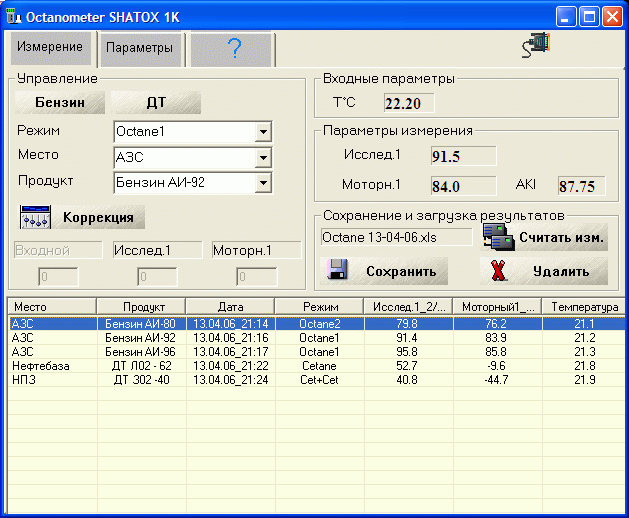Click the temperature cell 21.3

(584, 351)
